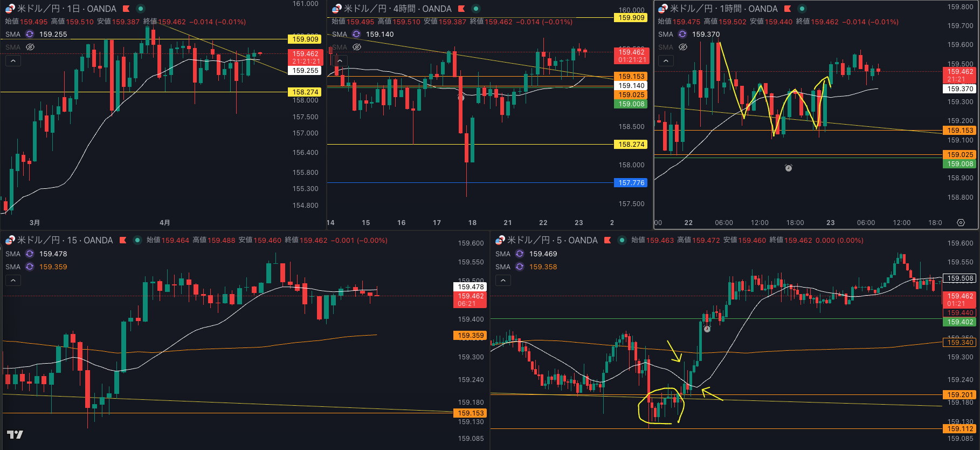This screenshot has height=450, width=980.
Task: Click the red flag icon on the daily chart
Action: pyautogui.click(x=126, y=9)
